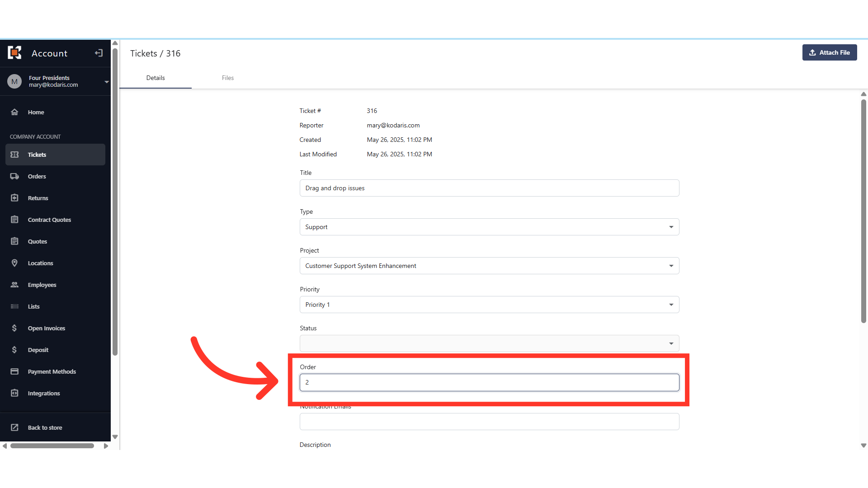Expand the Priority 1 dropdown

point(489,305)
